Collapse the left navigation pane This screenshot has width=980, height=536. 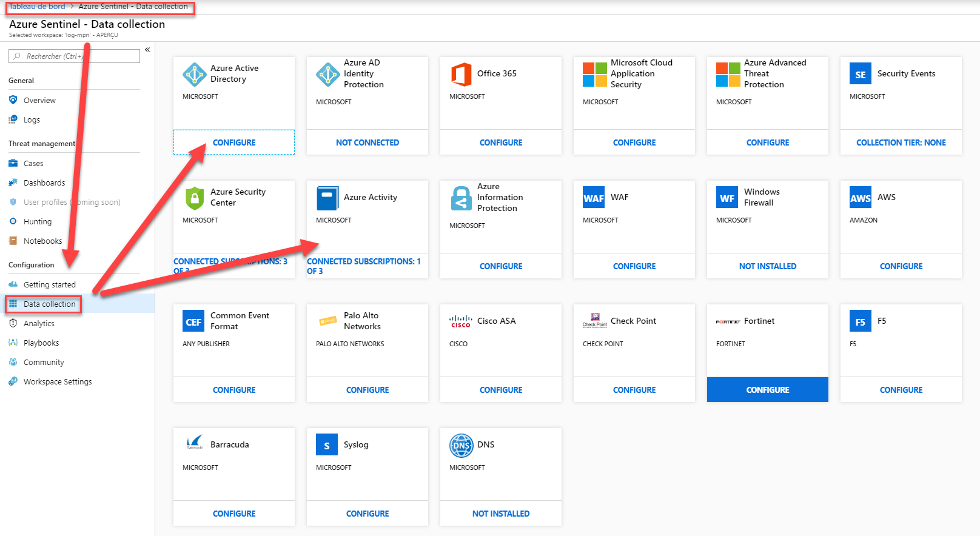point(147,50)
